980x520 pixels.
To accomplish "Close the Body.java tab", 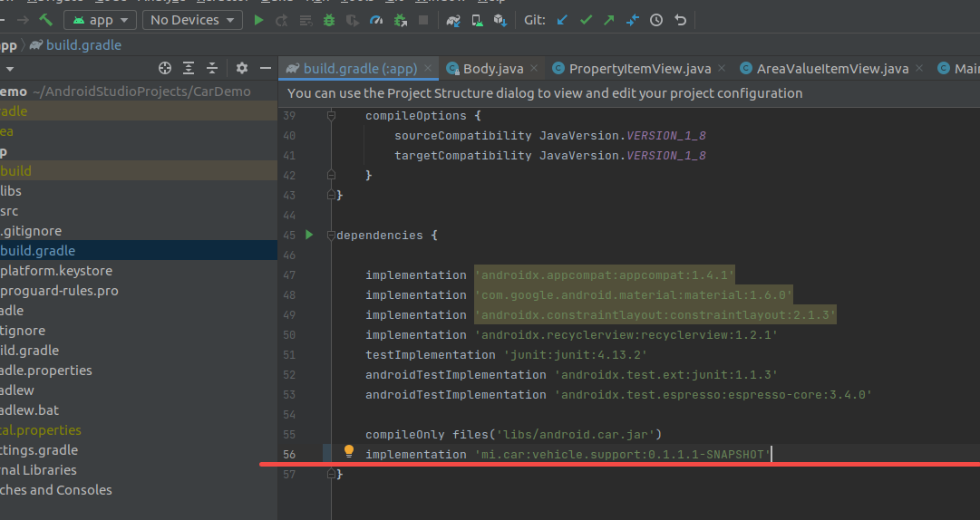I will tap(534, 68).
